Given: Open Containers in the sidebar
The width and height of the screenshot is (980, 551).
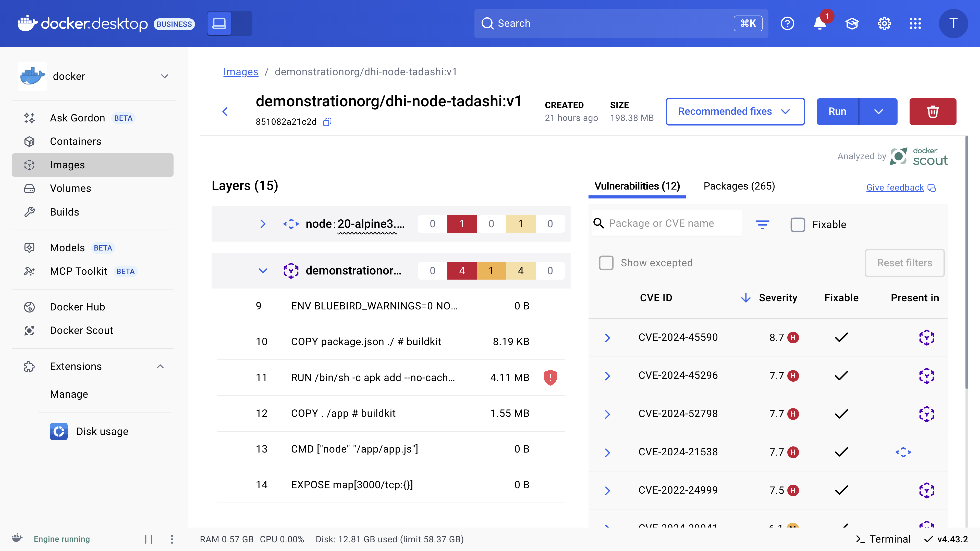Looking at the screenshot, I should [x=75, y=142].
